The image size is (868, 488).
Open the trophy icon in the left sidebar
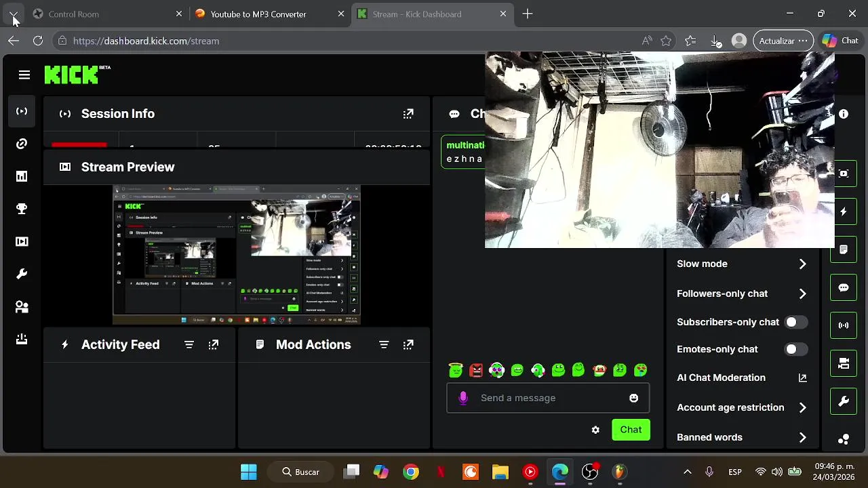pos(22,209)
